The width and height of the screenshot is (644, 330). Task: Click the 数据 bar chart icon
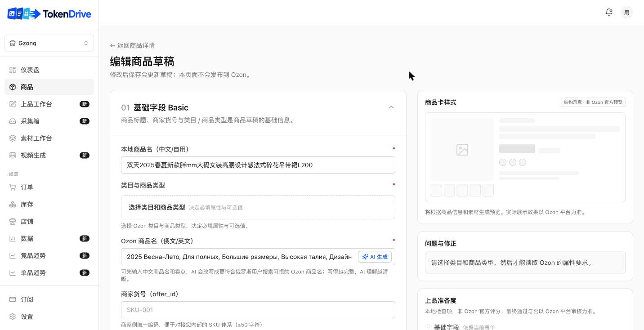coord(13,238)
